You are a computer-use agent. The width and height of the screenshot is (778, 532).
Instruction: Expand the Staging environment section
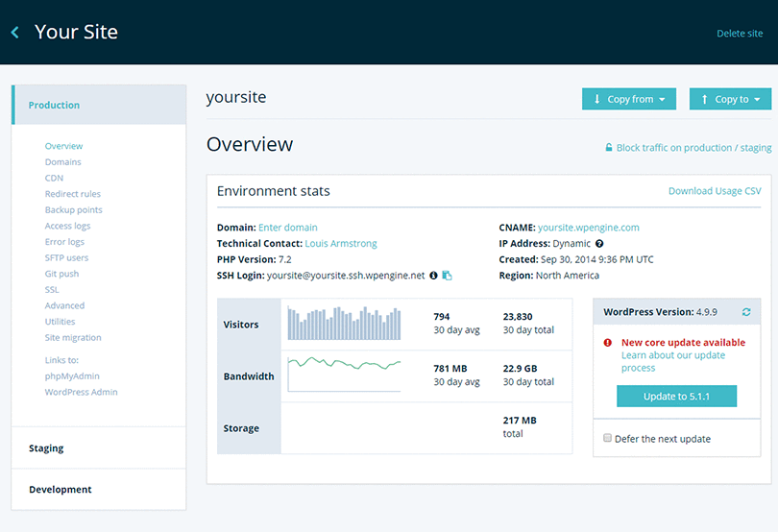[x=46, y=448]
